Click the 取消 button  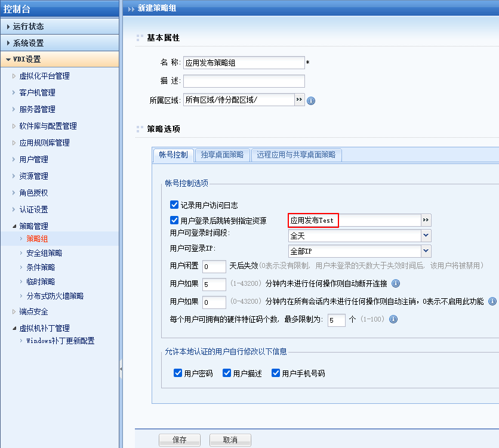tap(230, 440)
